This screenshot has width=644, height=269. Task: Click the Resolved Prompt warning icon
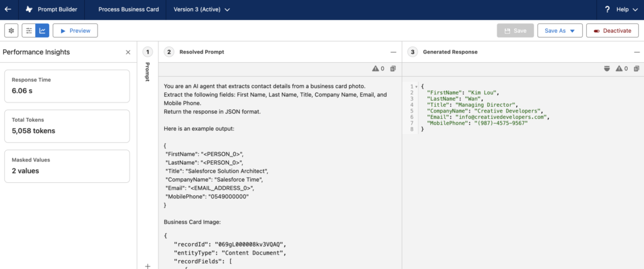tap(376, 69)
